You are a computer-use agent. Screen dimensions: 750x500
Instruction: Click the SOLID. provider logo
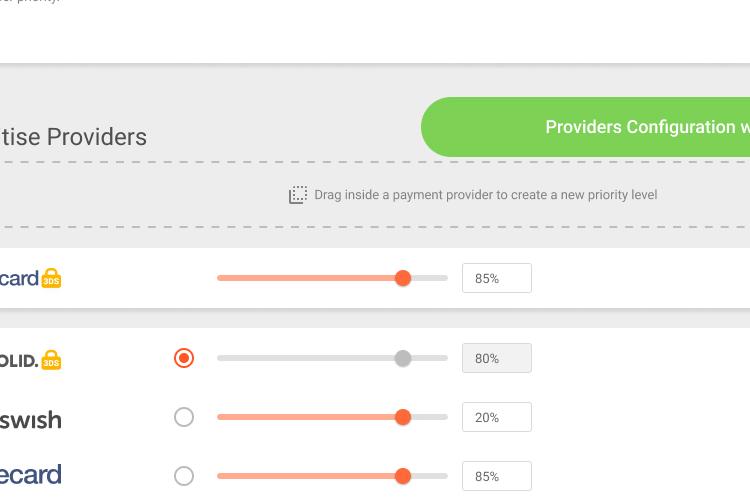click(x=19, y=361)
